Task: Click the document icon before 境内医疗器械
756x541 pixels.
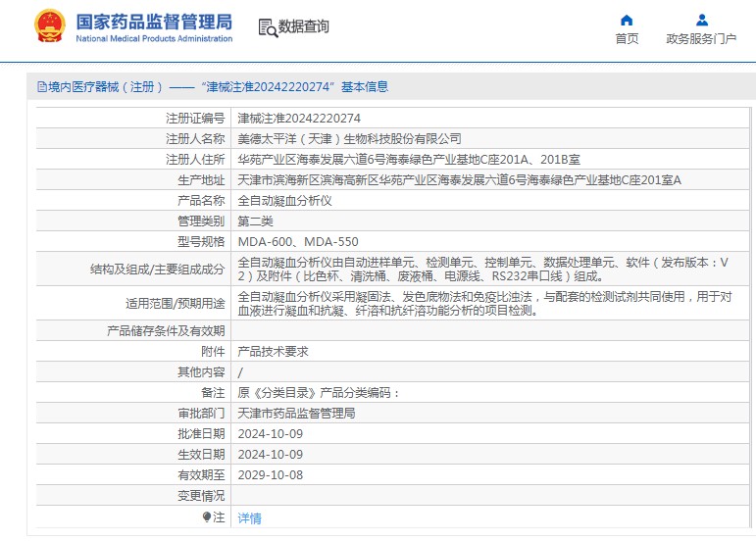Action: pos(42,87)
